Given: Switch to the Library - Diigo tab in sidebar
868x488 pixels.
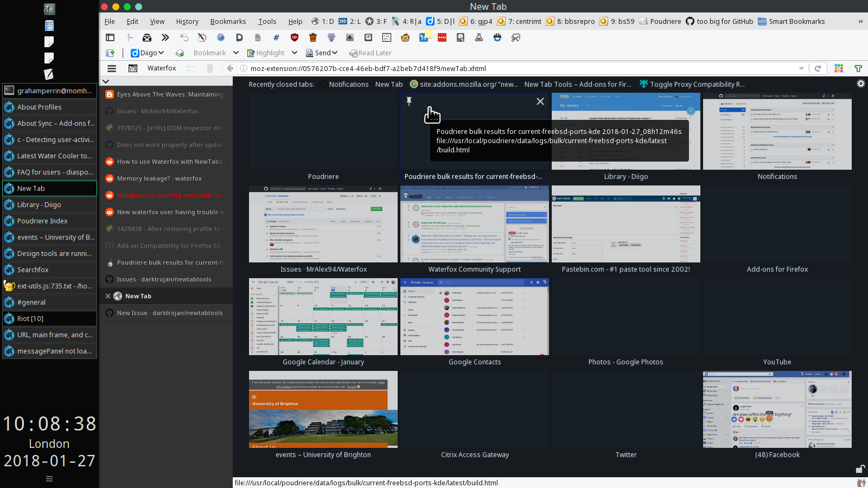Looking at the screenshot, I should point(49,204).
